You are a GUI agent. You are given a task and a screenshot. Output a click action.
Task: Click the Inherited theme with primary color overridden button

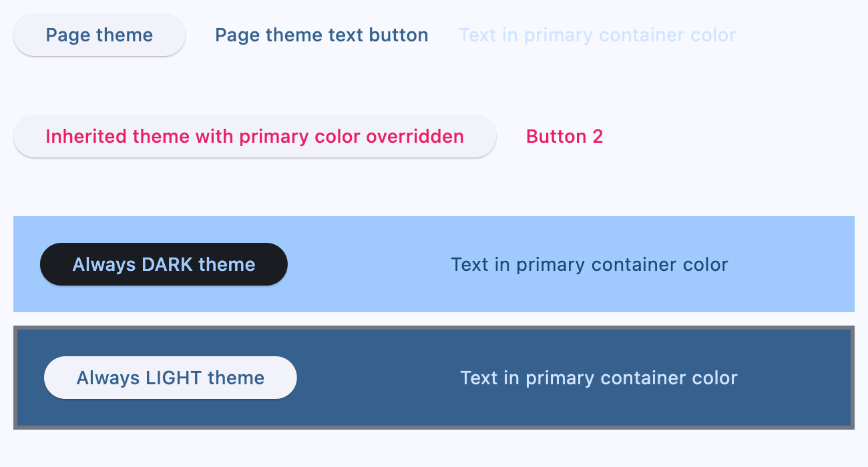[x=254, y=136]
